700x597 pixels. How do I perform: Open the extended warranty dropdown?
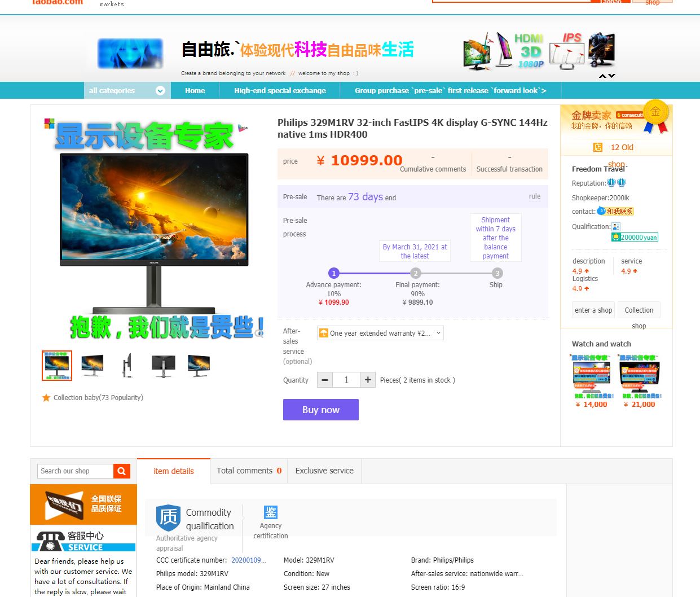click(380, 333)
